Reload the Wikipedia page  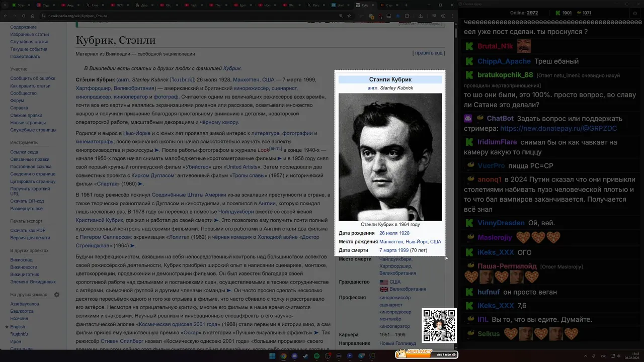(24, 16)
